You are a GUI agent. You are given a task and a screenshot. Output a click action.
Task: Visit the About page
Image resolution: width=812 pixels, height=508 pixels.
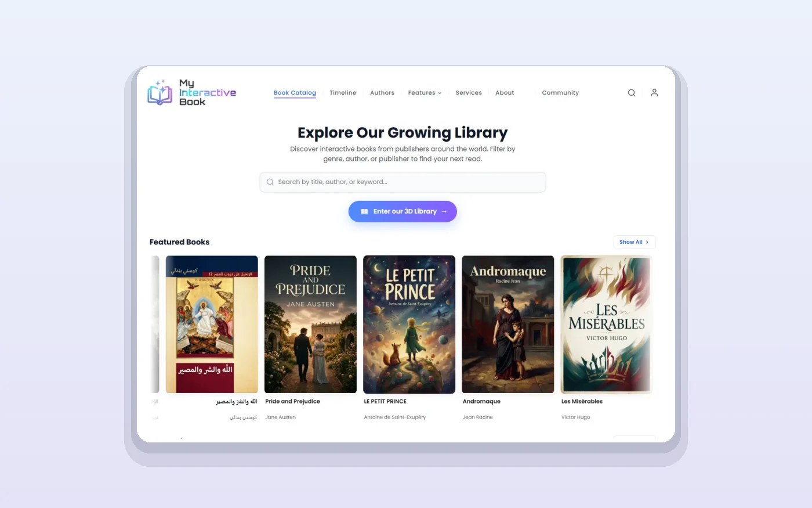pyautogui.click(x=505, y=93)
